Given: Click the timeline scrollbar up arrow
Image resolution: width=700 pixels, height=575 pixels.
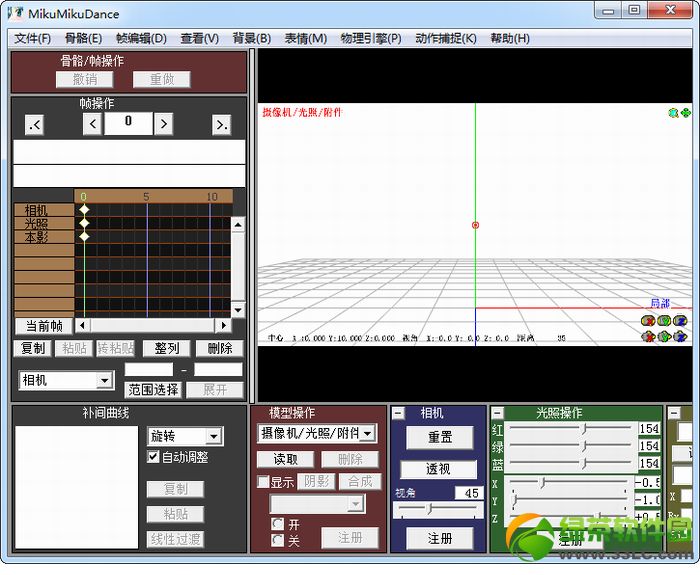Looking at the screenshot, I should point(238,225).
